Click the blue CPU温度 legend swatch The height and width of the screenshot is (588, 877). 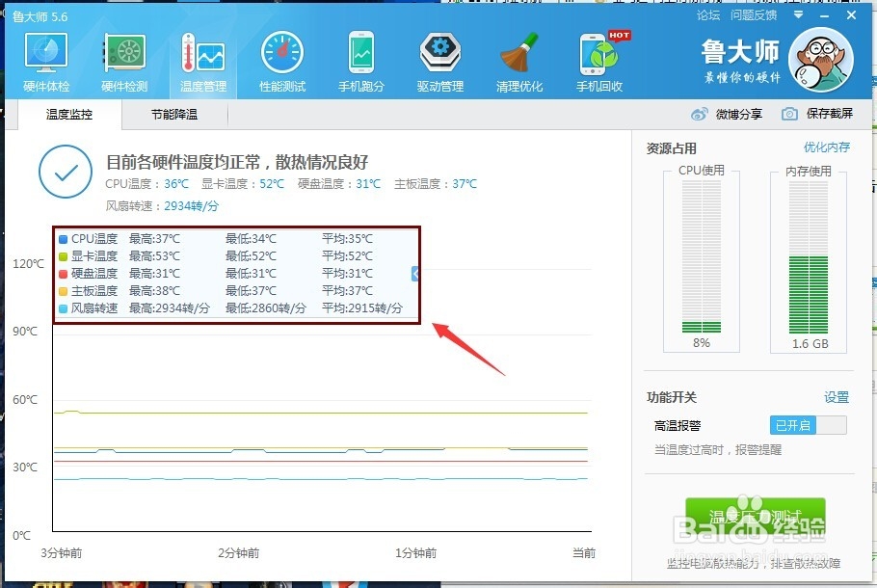[x=64, y=239]
